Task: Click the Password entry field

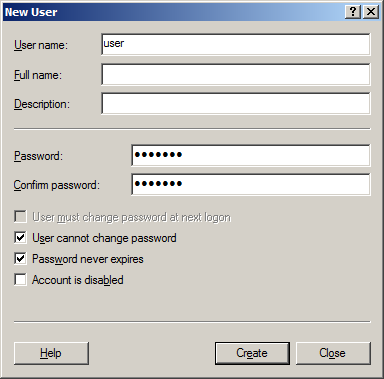Action: [251, 155]
